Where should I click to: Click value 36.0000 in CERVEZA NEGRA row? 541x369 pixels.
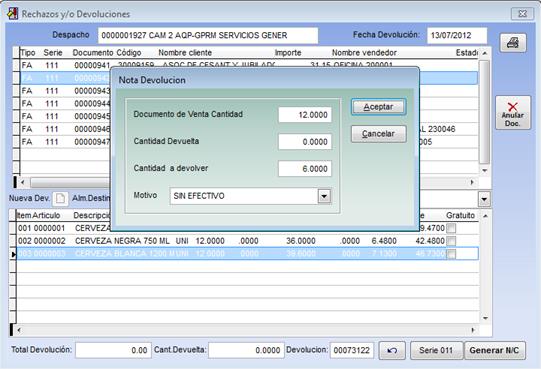(301, 241)
